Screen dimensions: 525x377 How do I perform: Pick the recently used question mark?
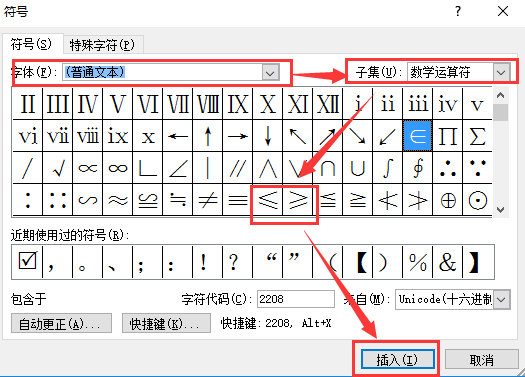coord(238,262)
